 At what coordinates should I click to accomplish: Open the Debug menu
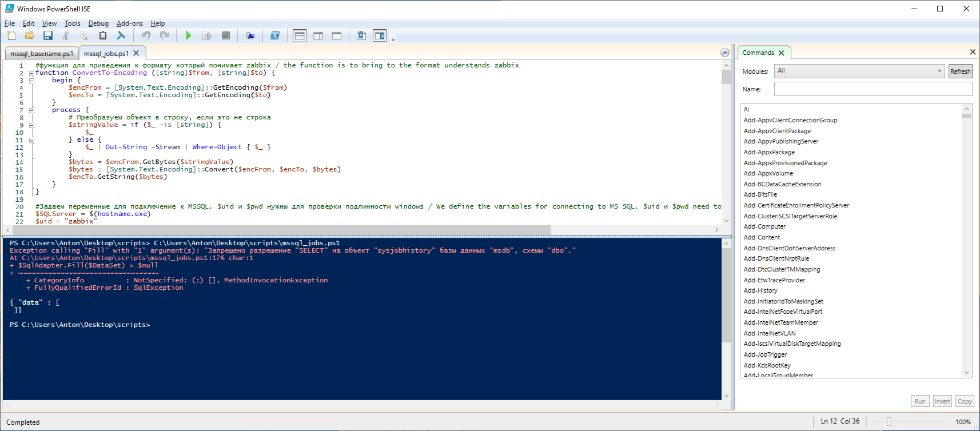point(98,23)
